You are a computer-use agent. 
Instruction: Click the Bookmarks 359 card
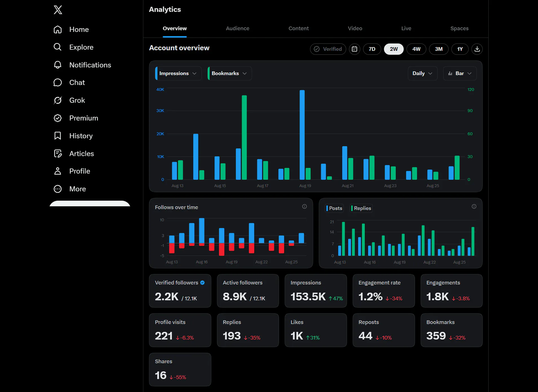(x=451, y=330)
